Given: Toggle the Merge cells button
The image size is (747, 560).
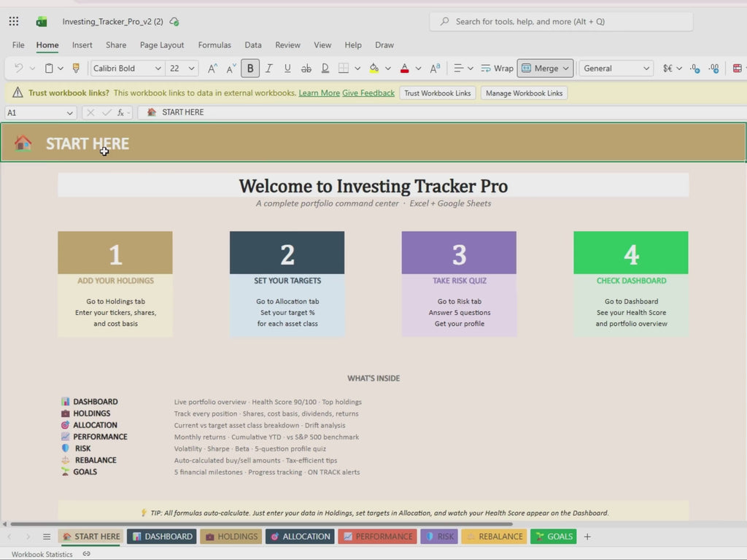Looking at the screenshot, I should pyautogui.click(x=539, y=68).
